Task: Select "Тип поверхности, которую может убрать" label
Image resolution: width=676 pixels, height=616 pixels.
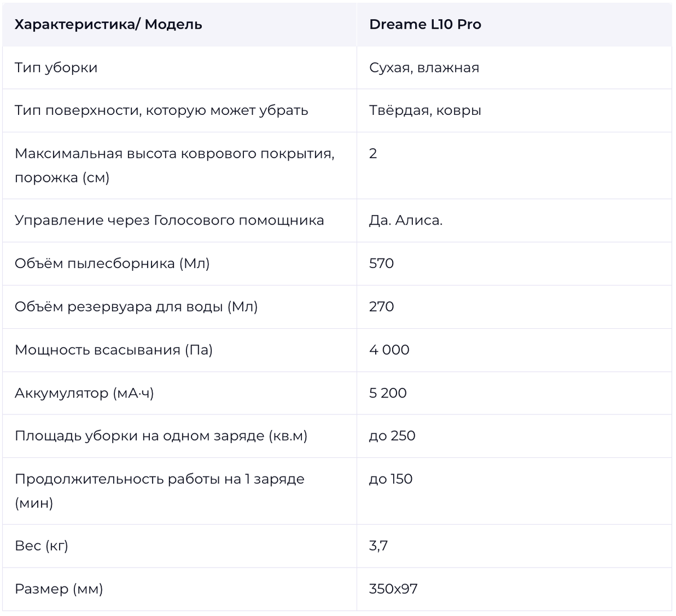Action: pyautogui.click(x=161, y=110)
